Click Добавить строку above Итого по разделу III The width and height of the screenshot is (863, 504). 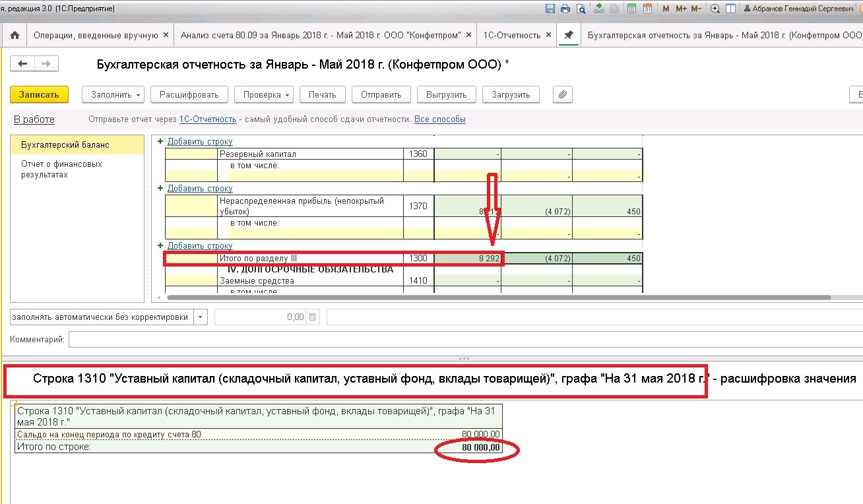click(200, 246)
